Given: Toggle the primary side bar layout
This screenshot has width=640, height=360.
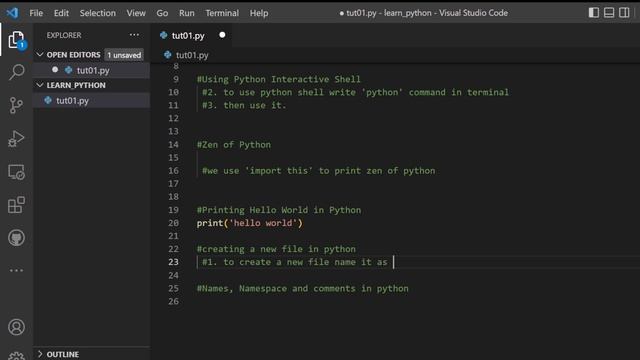Looking at the screenshot, I should coord(594,13).
